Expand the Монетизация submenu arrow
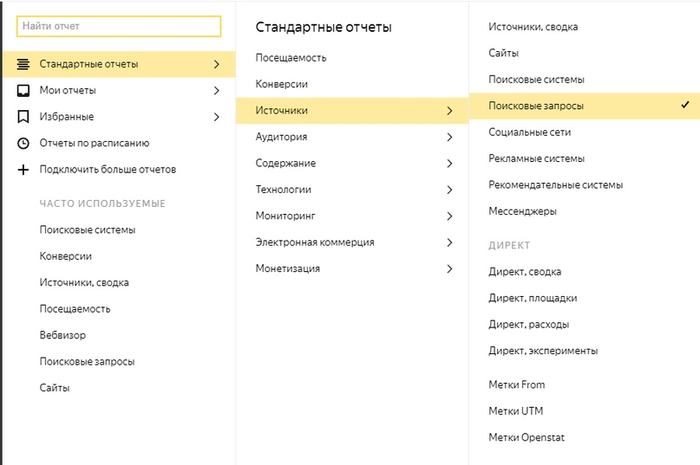This screenshot has height=465, width=700. (x=450, y=268)
